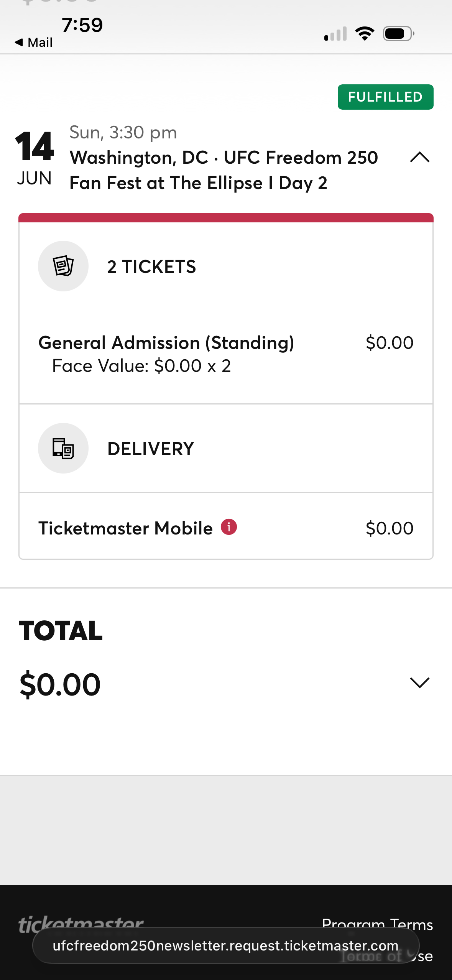The height and width of the screenshot is (980, 452).
Task: Tap the battery indicator icon
Action: click(398, 34)
